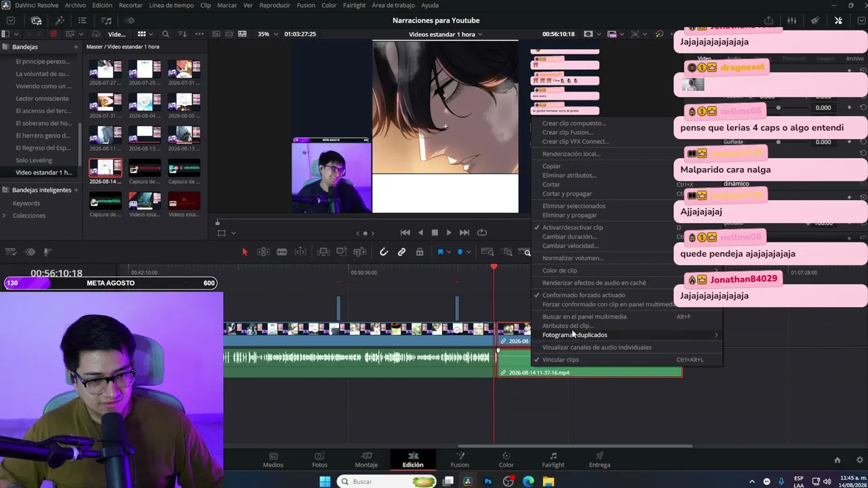This screenshot has height=488, width=868.
Task: Open the Videos estandar 1 hora timeline dropdown
Action: coord(446,34)
